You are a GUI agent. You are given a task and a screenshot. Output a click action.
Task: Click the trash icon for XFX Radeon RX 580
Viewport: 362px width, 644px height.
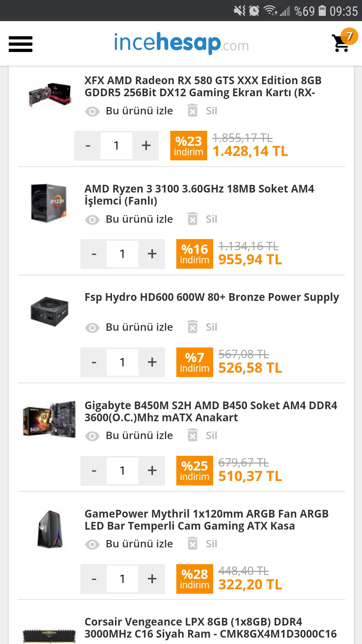click(193, 111)
